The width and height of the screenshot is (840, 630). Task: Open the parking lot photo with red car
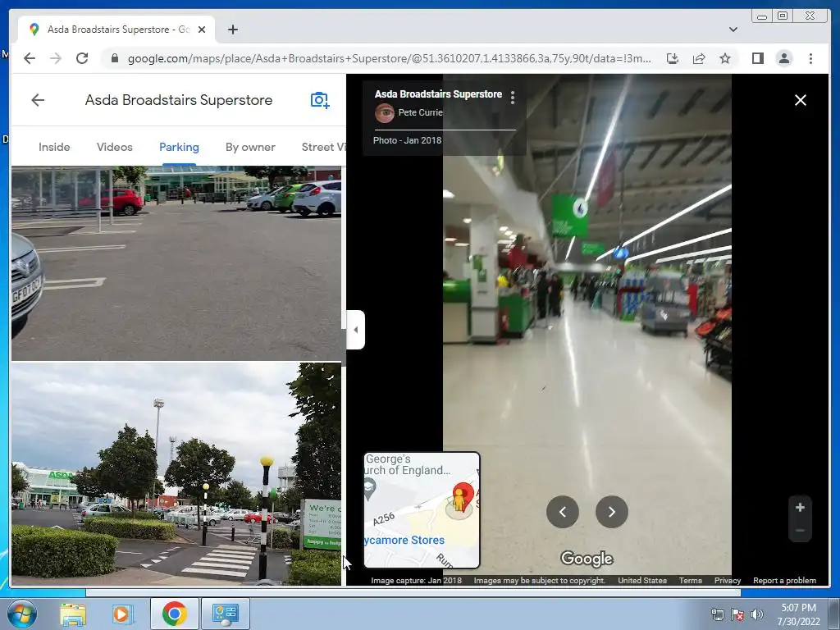(x=176, y=263)
